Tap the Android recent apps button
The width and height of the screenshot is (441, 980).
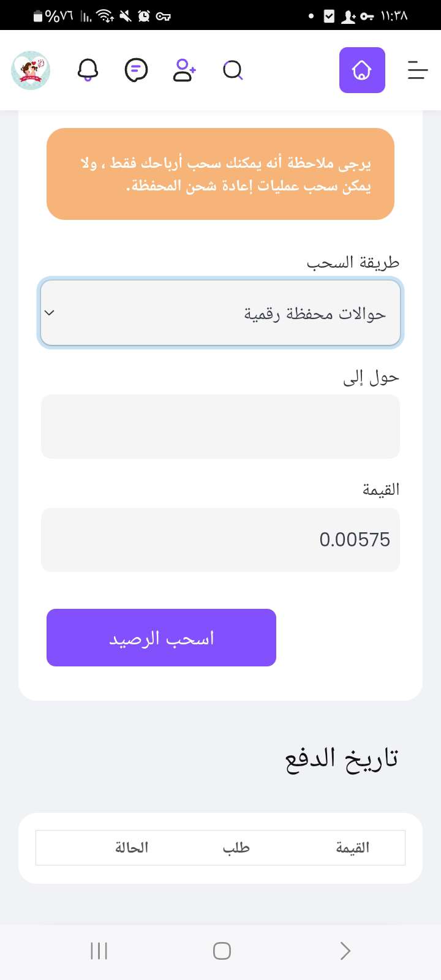click(99, 951)
